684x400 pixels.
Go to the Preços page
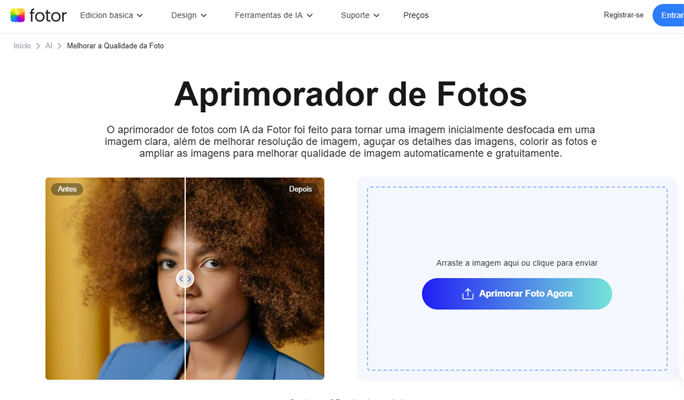point(416,15)
